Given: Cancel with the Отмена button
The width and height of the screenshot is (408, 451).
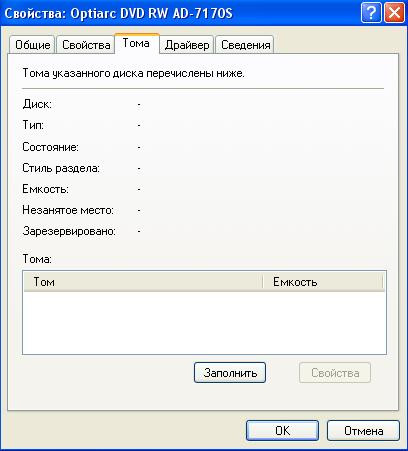Looking at the screenshot, I should (x=363, y=431).
